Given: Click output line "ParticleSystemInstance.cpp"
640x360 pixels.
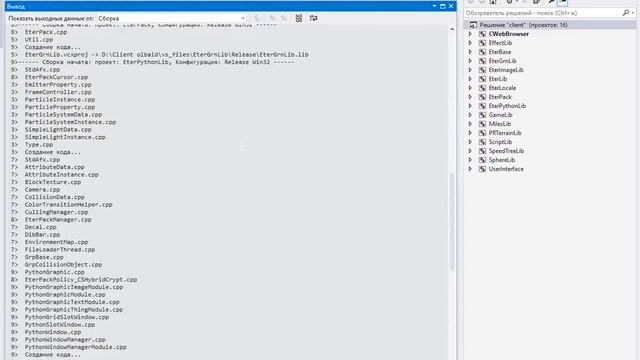Looking at the screenshot, I should (x=70, y=122).
